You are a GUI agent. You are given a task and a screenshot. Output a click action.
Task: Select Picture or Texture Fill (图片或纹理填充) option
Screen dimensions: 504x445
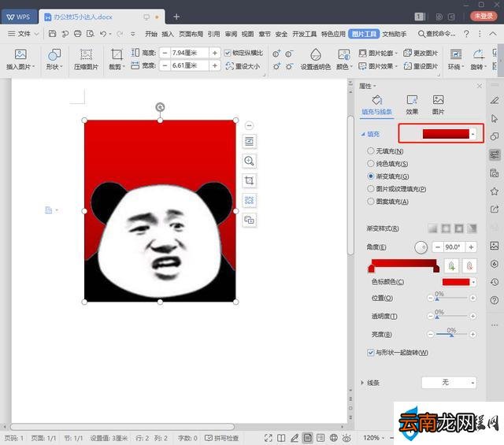371,189
